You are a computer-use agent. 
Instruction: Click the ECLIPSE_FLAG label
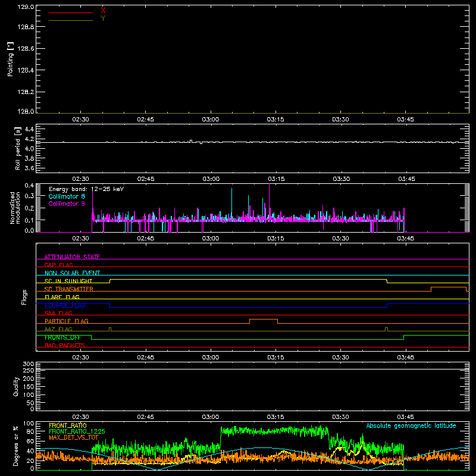(x=65, y=305)
